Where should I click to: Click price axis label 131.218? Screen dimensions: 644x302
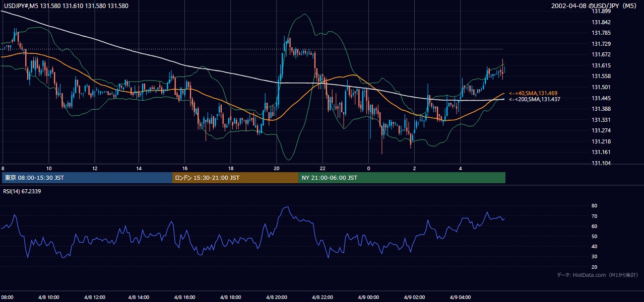(x=602, y=141)
